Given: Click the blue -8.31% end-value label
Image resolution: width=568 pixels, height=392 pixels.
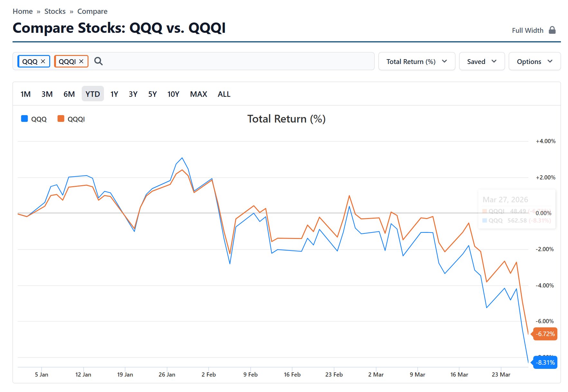Looking at the screenshot, I should point(545,362).
